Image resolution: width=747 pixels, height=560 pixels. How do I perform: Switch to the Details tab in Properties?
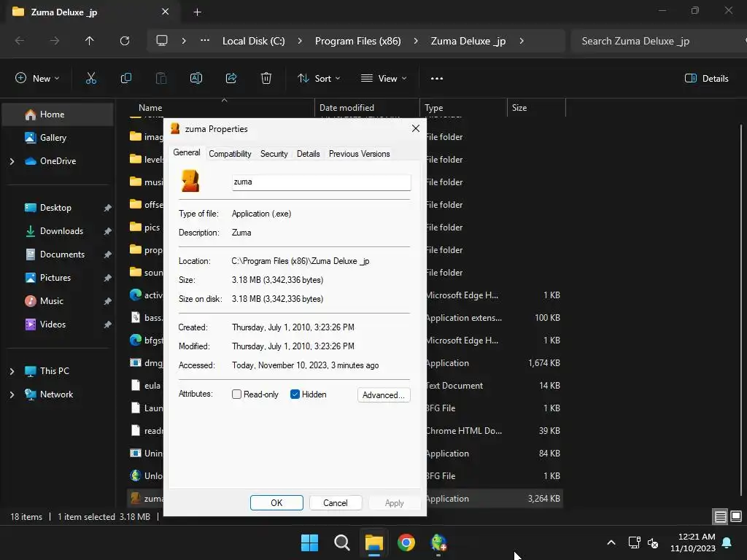click(x=309, y=154)
